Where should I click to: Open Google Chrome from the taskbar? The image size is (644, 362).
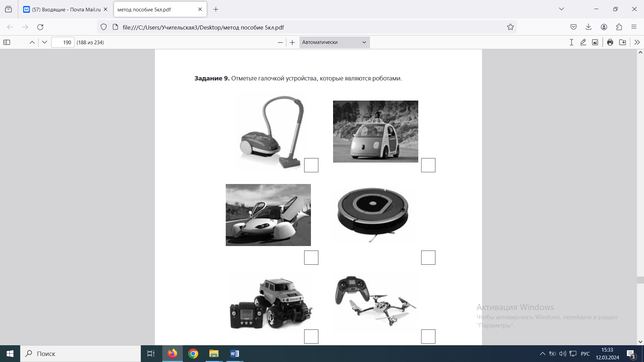click(193, 354)
